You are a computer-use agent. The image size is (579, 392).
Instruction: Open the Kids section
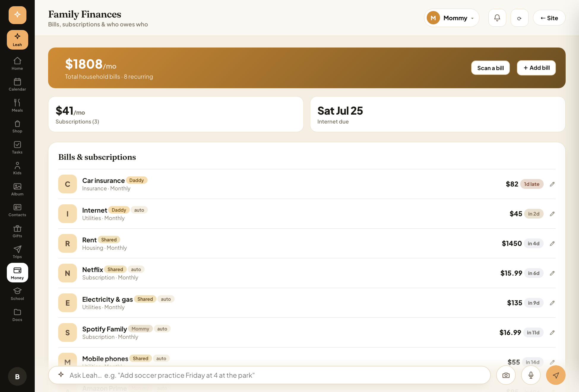17,168
